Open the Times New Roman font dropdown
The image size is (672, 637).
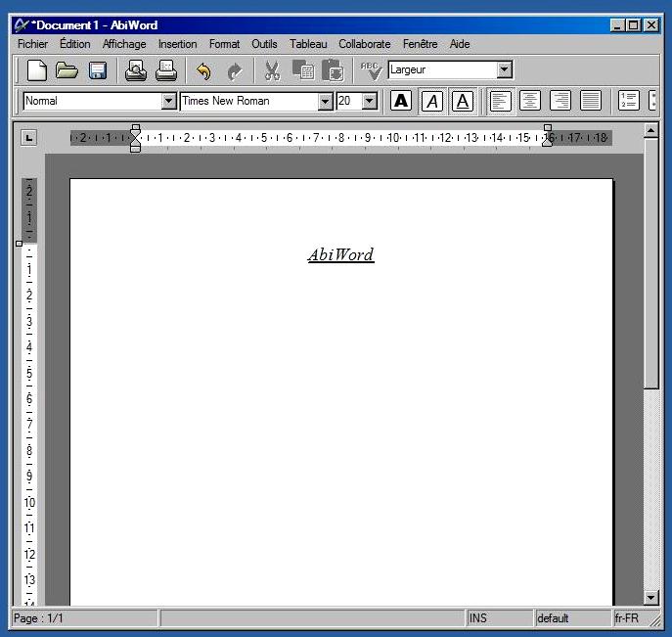326,102
